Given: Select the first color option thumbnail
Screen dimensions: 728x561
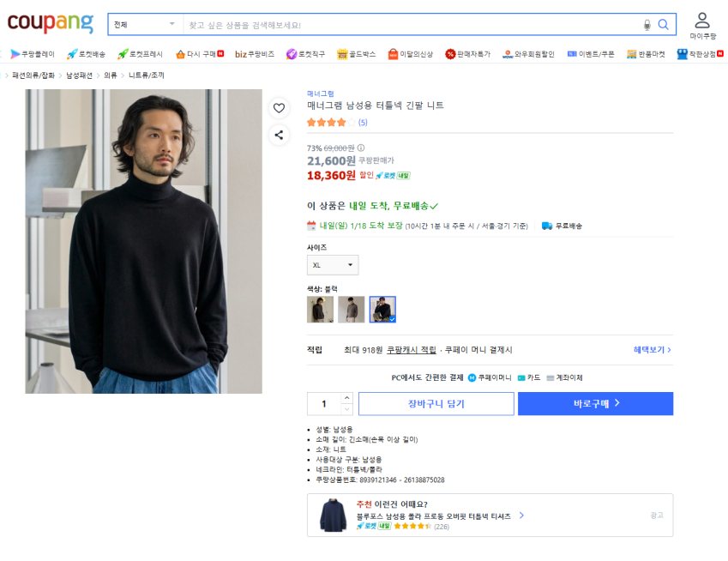Looking at the screenshot, I should pyautogui.click(x=320, y=310).
